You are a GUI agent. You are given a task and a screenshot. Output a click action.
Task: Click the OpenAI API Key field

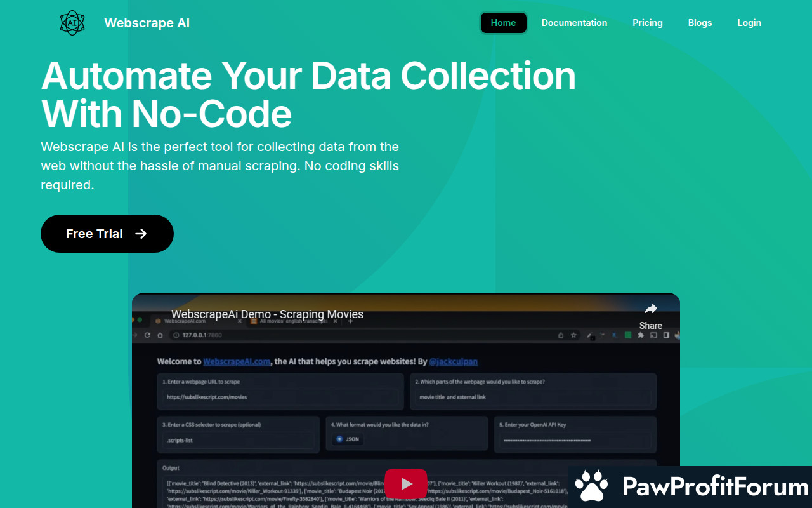575,439
